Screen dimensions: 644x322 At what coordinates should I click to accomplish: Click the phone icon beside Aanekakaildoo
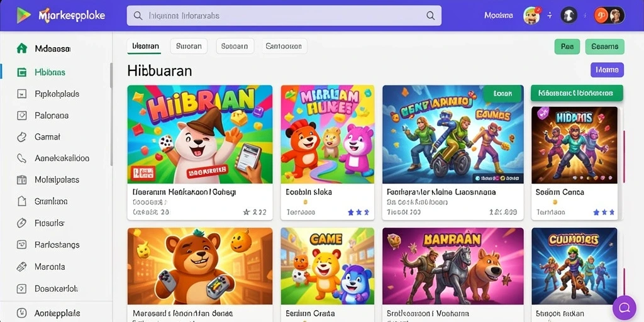tap(22, 158)
